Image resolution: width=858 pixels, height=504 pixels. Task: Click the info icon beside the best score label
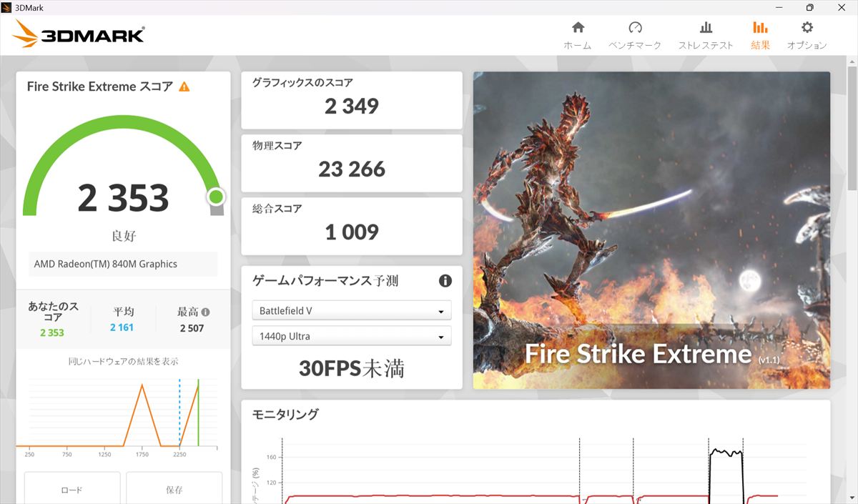(206, 312)
